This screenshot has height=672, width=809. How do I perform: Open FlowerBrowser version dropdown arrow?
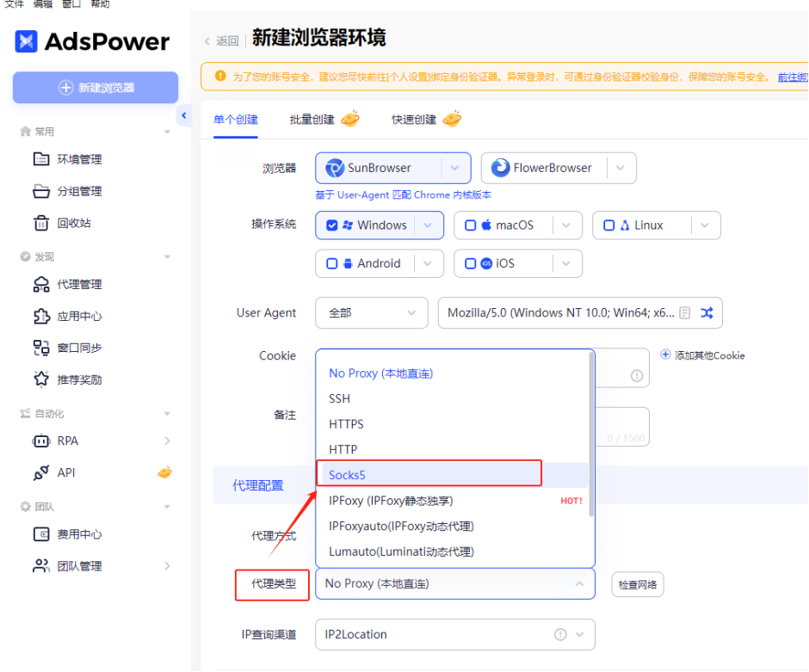(x=621, y=168)
